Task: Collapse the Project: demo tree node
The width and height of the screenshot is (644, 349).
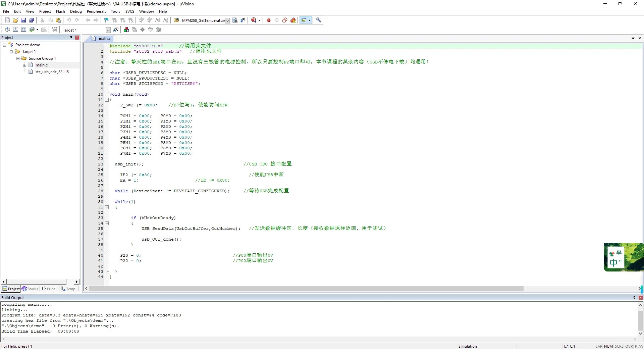Action: click(x=4, y=45)
